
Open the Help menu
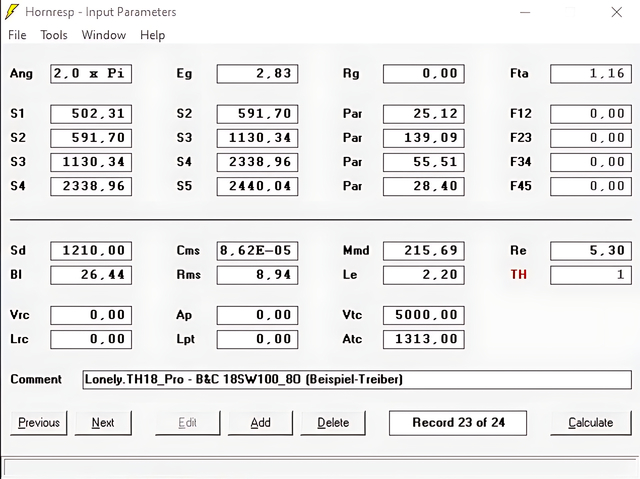click(x=152, y=35)
